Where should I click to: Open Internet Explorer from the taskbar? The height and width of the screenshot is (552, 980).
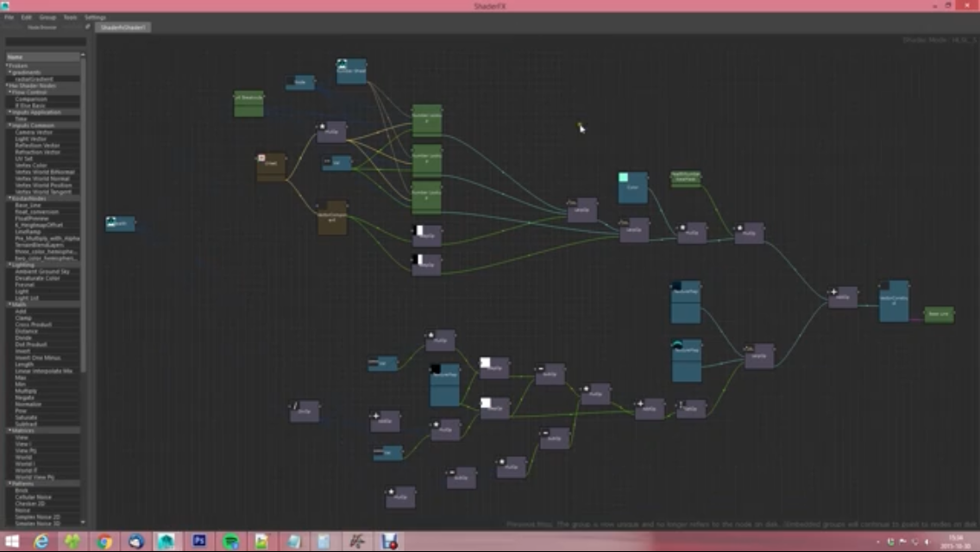click(41, 542)
